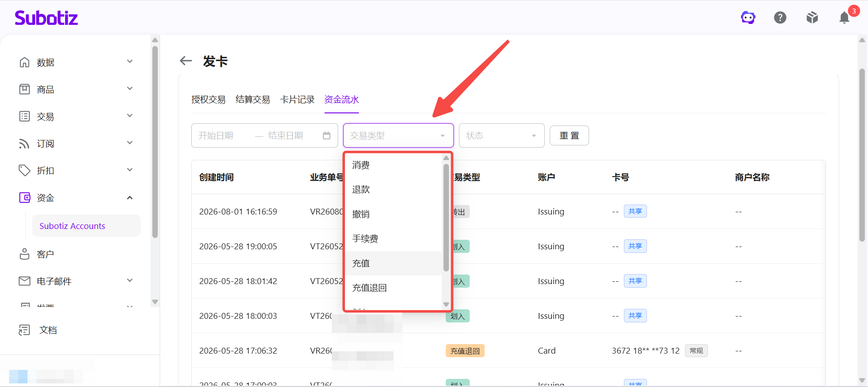Screen dimensions: 868x387
Task: Click the sidebar scrollbar thumb
Action: [x=155, y=142]
